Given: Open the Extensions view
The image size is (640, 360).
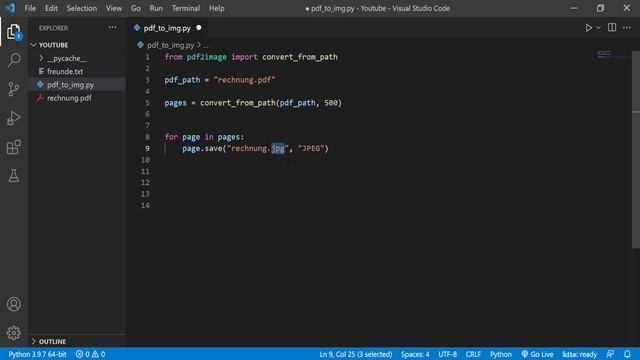Looking at the screenshot, I should tap(13, 147).
